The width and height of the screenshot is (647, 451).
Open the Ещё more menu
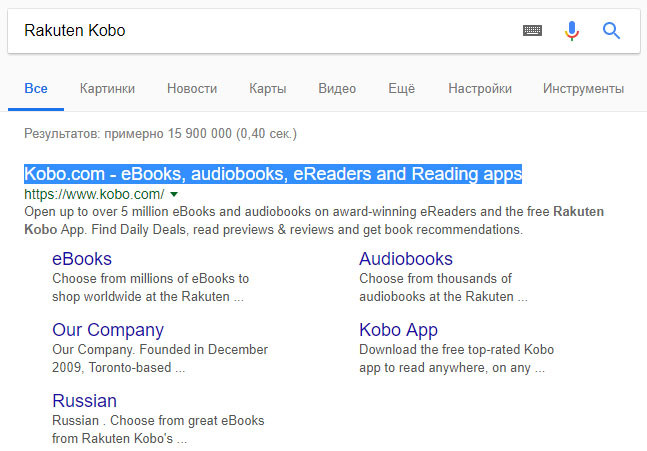click(401, 88)
